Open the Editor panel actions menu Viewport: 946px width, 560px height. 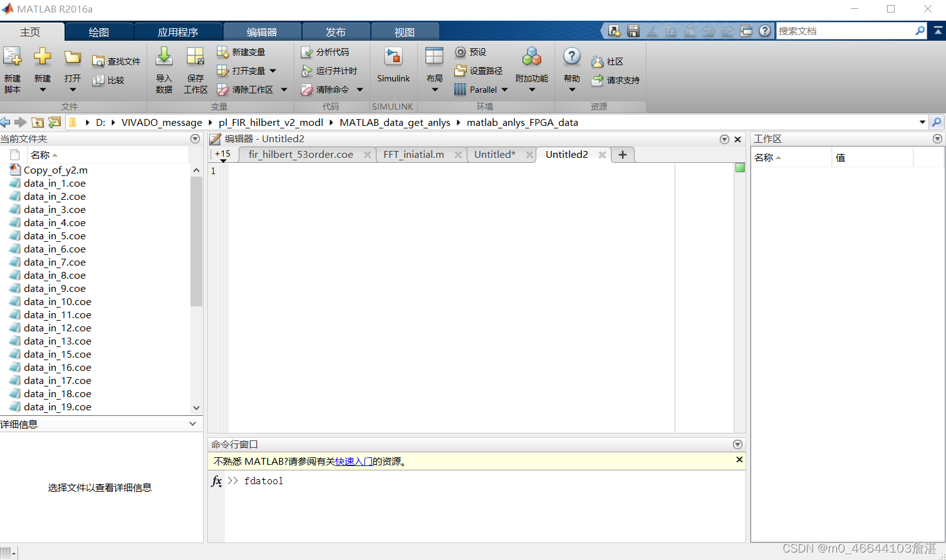coord(724,139)
